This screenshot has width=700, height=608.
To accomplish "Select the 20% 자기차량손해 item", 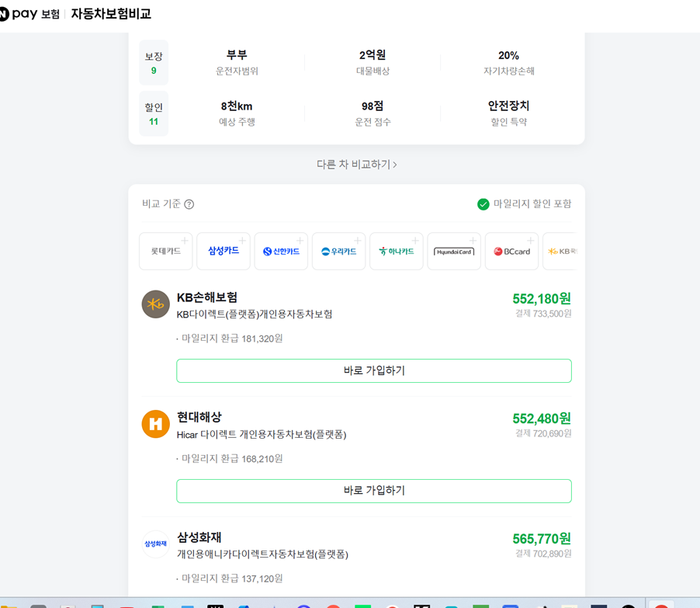I will [x=508, y=63].
